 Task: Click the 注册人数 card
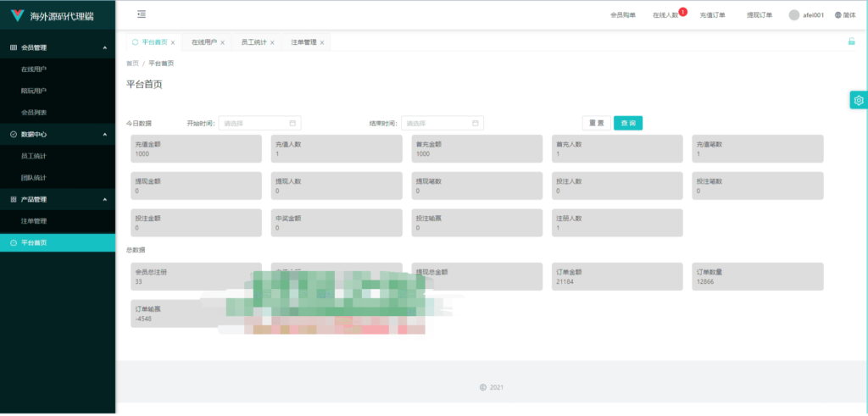pyautogui.click(x=617, y=223)
